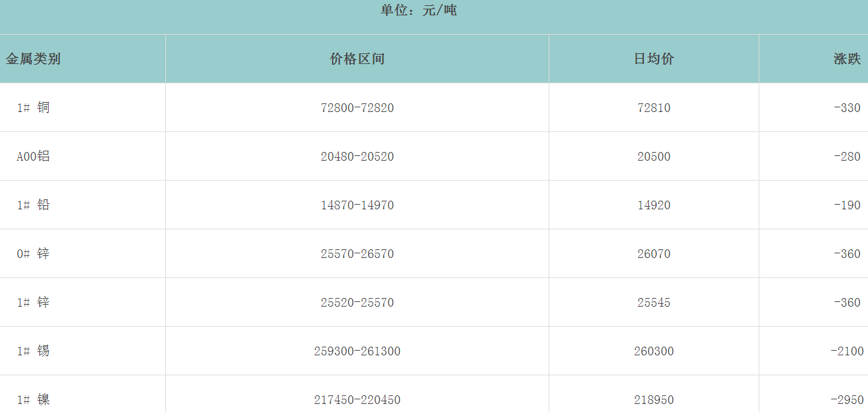Image resolution: width=868 pixels, height=412 pixels.
Task: Click the 金属类别 column header
Action: [x=33, y=59]
